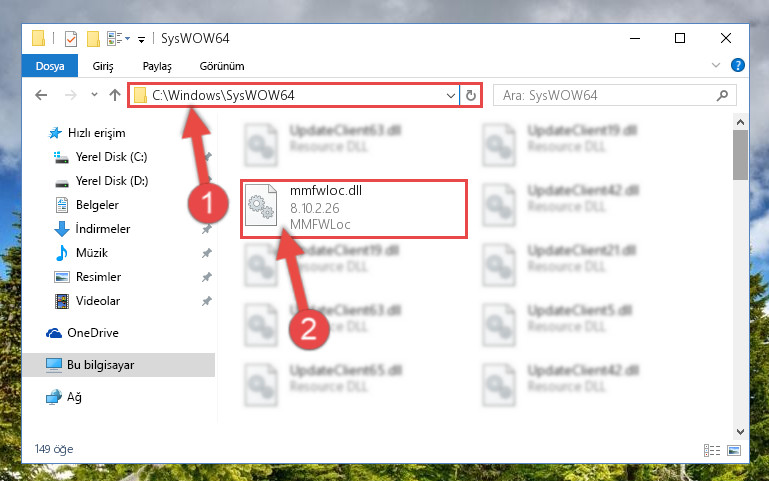The height and width of the screenshot is (481, 769).
Task: Navigate back with the left arrow
Action: click(x=42, y=95)
